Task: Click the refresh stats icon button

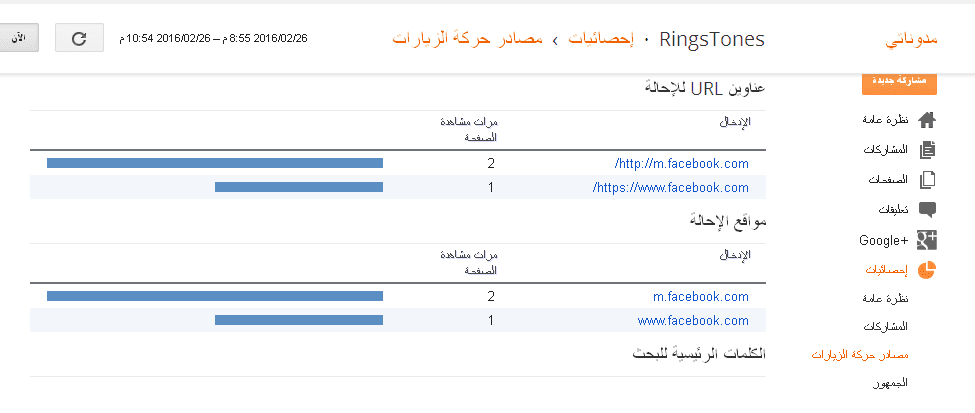Action: click(80, 39)
